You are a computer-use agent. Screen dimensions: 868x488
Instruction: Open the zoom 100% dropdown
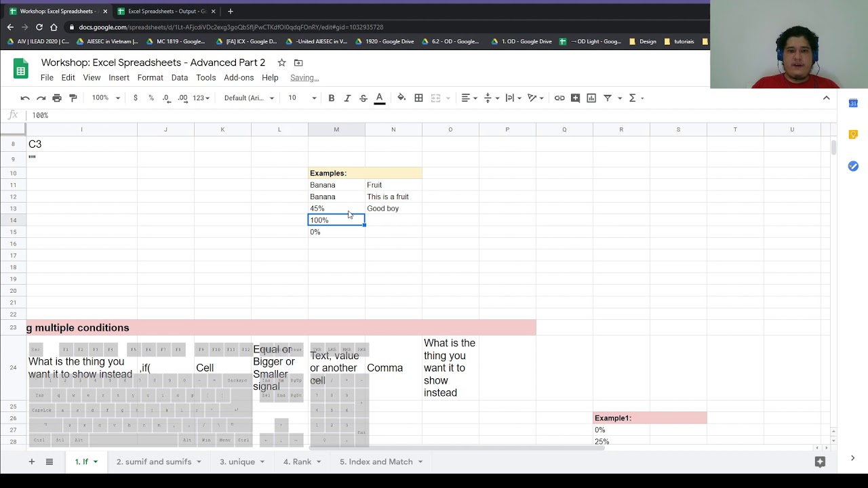pos(106,98)
